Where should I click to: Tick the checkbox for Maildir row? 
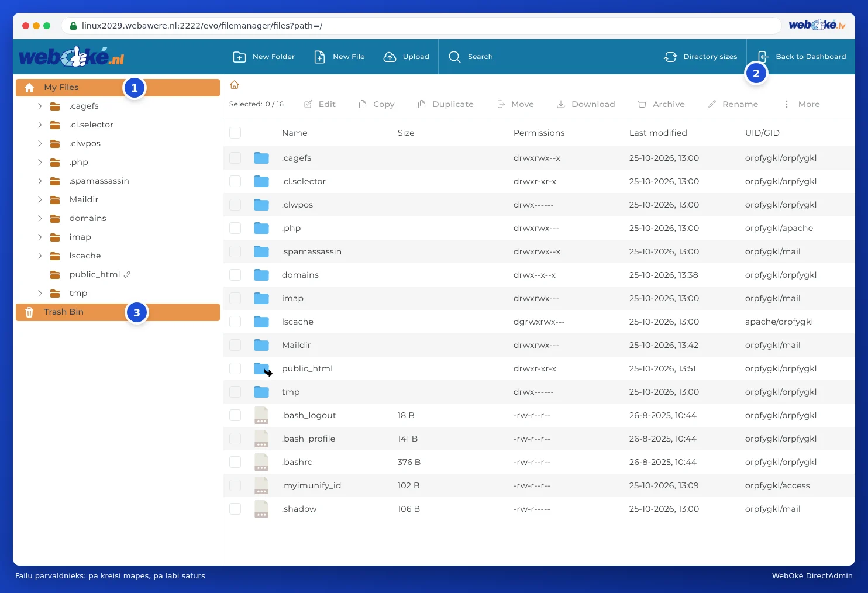point(235,345)
